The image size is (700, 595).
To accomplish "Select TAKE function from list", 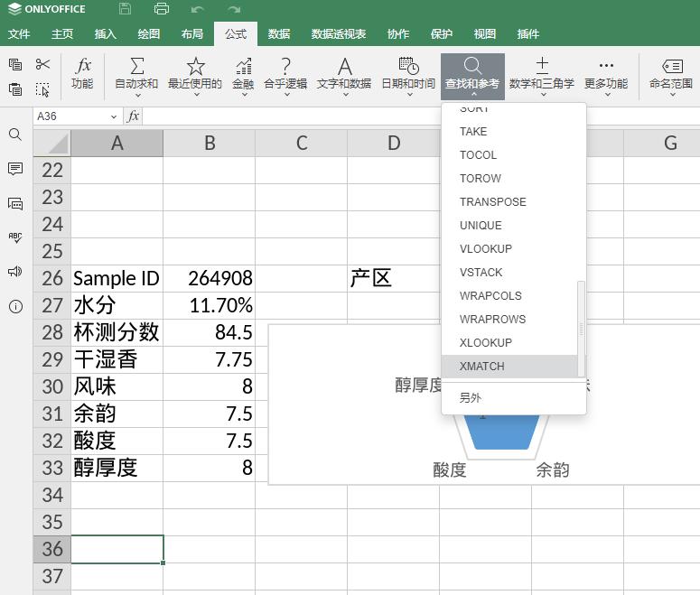I will pos(509,132).
